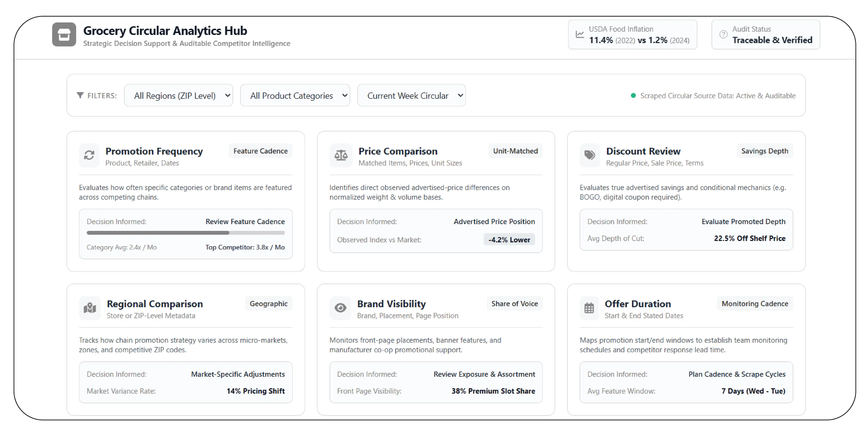The width and height of the screenshot is (868, 431).
Task: Click the funnel filter icon
Action: [80, 95]
